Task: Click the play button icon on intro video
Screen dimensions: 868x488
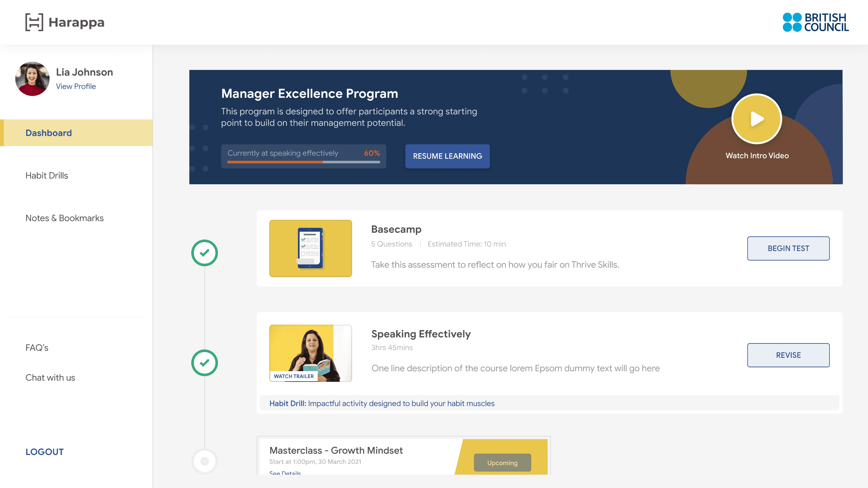Action: click(x=757, y=119)
